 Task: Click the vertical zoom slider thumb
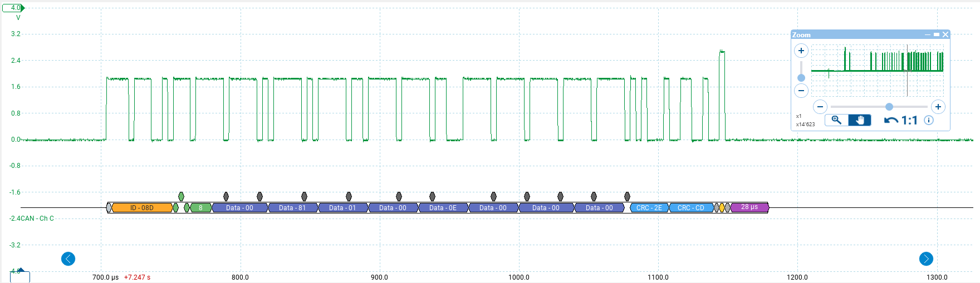(x=801, y=78)
